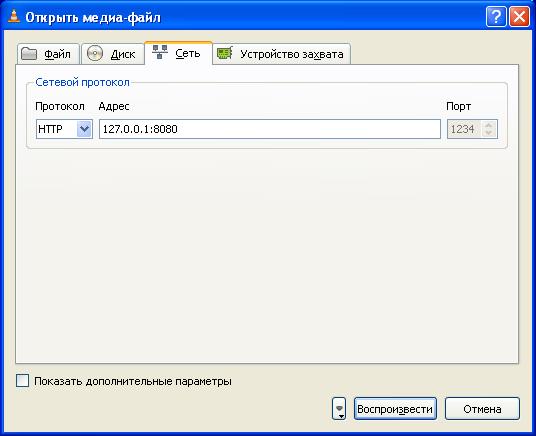
Task: Open the Устройство захвата tab
Action: pos(282,54)
